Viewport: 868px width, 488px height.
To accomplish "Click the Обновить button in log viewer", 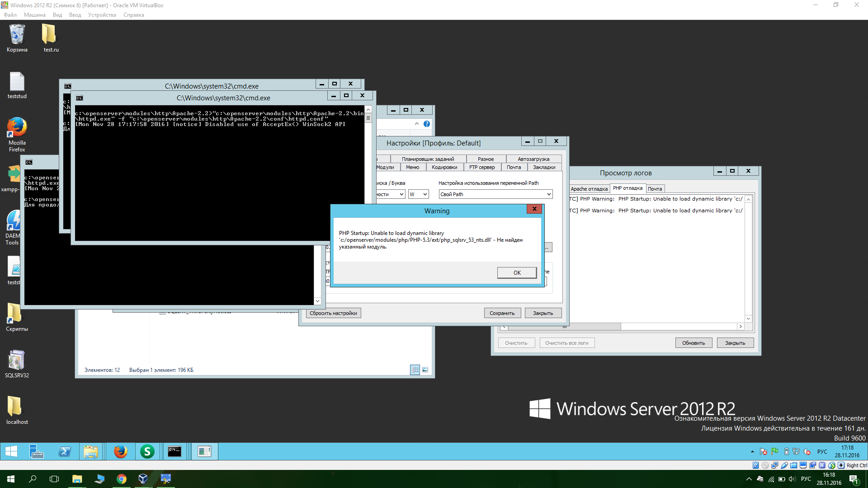I will [693, 343].
